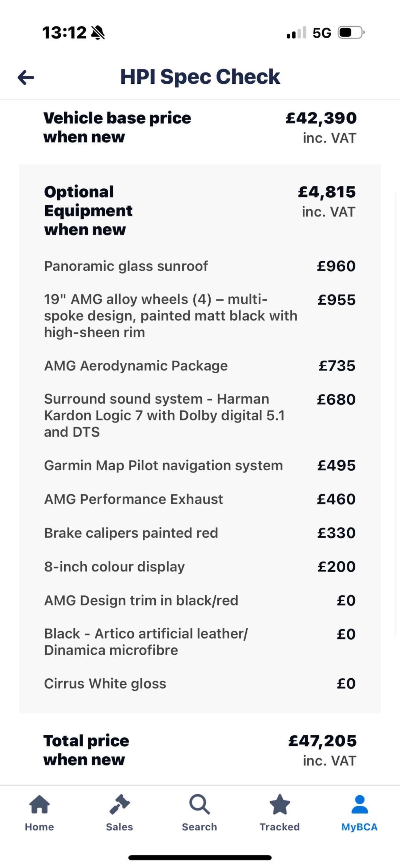Tap the Total price when new label
400x868 pixels.
click(86, 750)
